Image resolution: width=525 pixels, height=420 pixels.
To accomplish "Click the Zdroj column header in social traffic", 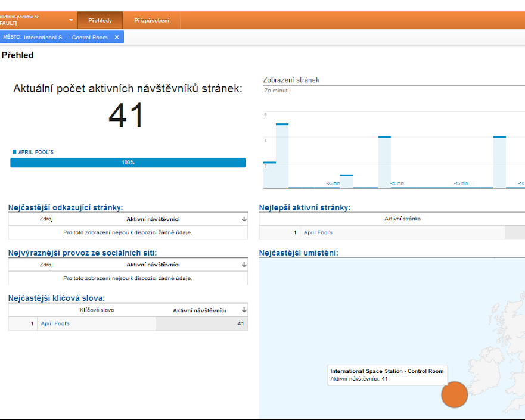I will [x=46, y=265].
